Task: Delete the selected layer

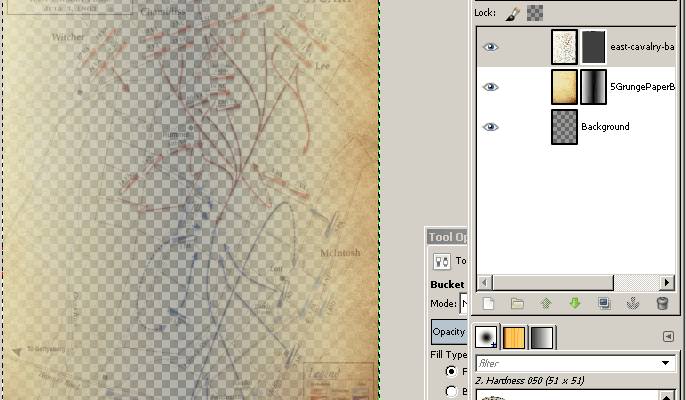Action: pyautogui.click(x=662, y=303)
